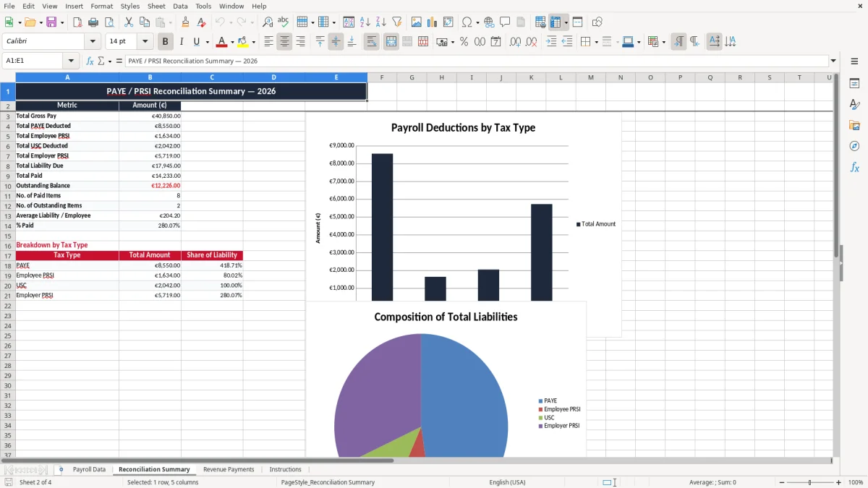Expand Name Box dropdown
The width and height of the screenshot is (868, 488).
[x=71, y=61]
